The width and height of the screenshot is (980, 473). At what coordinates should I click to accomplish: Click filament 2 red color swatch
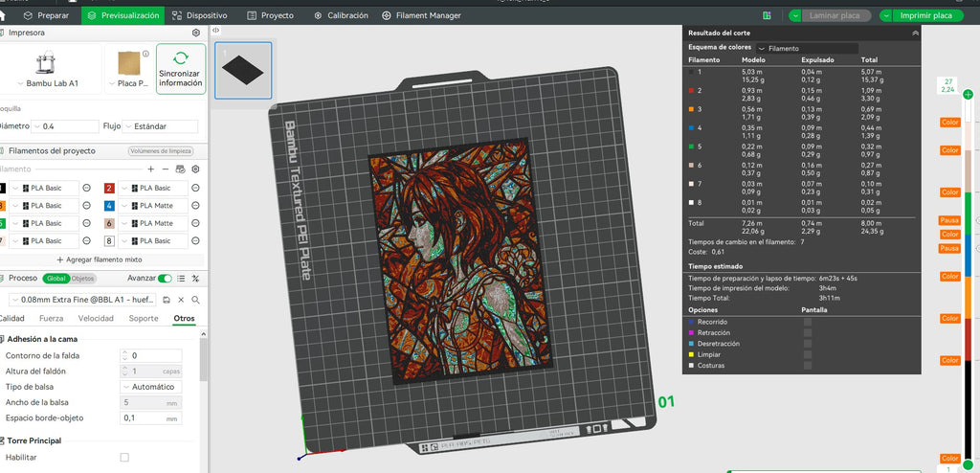click(x=109, y=189)
